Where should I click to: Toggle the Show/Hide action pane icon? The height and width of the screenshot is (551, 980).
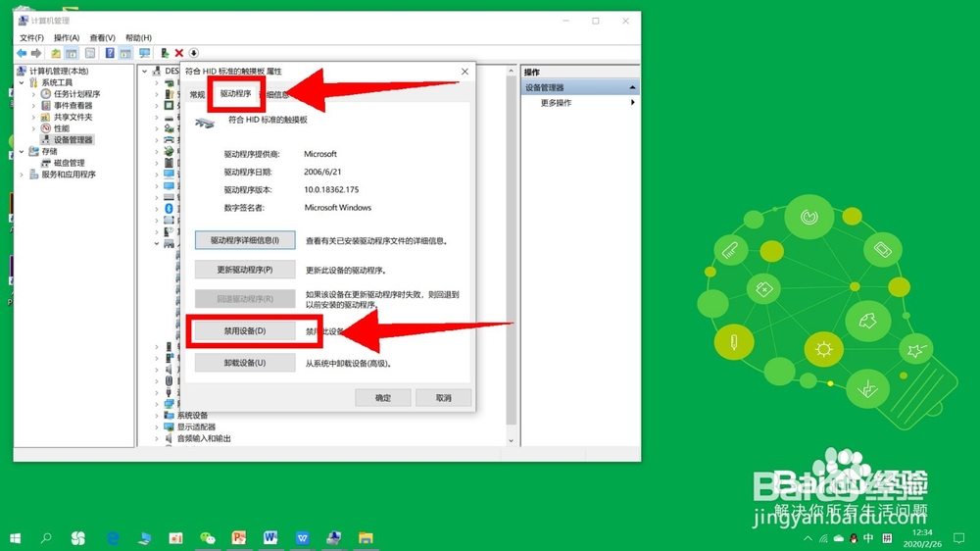[x=125, y=53]
